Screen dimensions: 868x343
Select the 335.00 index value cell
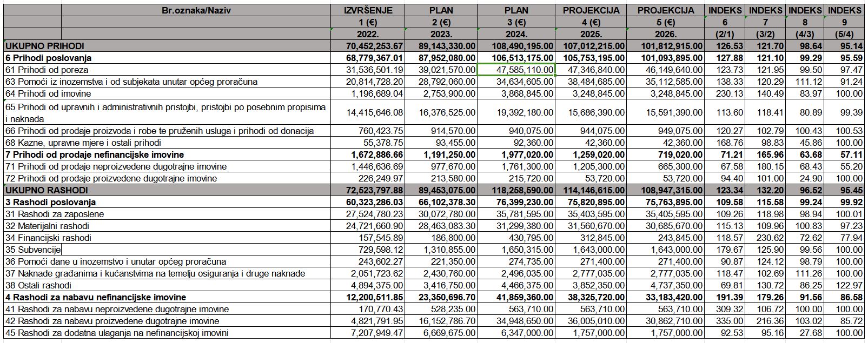click(x=725, y=321)
